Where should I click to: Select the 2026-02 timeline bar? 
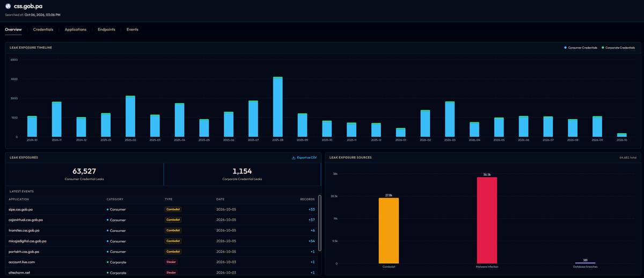pos(425,123)
